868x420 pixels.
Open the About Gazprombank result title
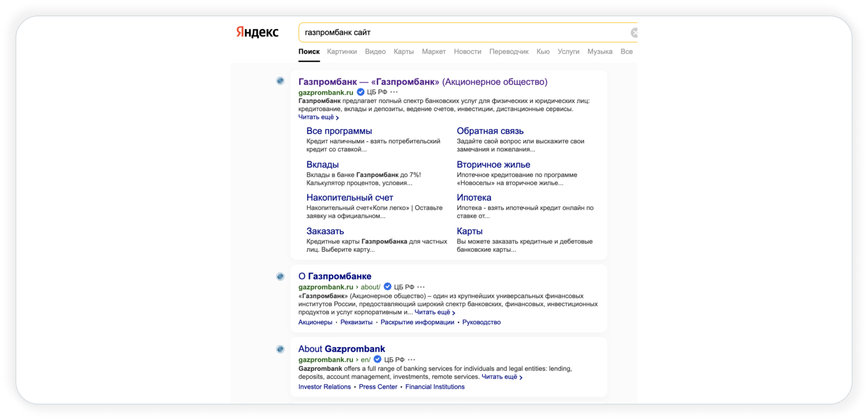[342, 349]
